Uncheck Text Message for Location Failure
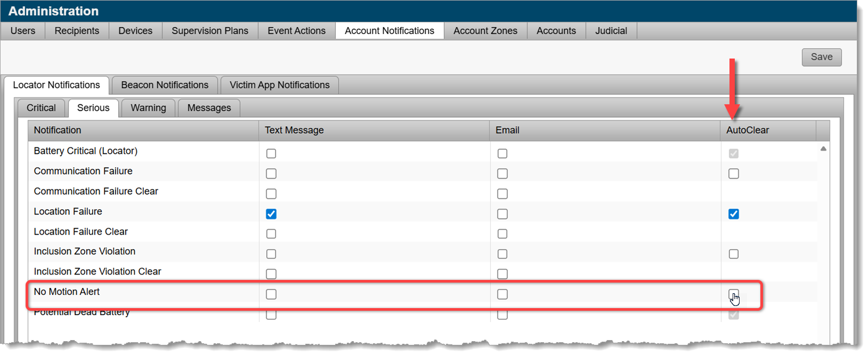 (x=271, y=214)
